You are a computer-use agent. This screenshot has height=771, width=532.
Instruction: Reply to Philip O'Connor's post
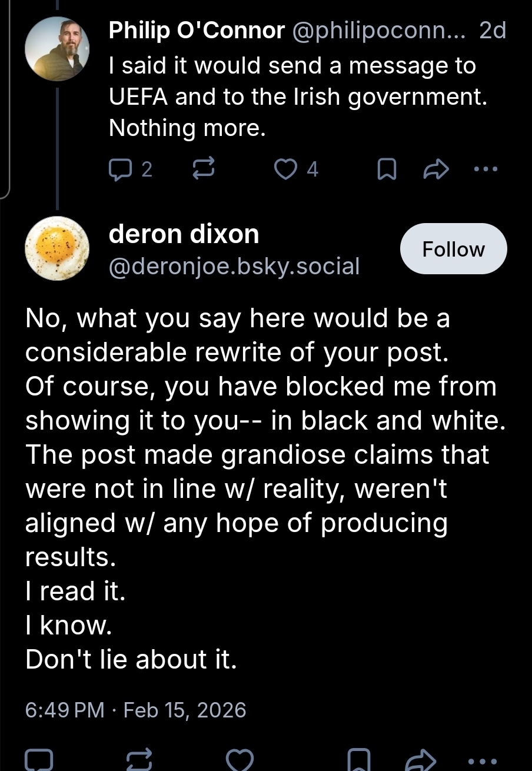(122, 170)
